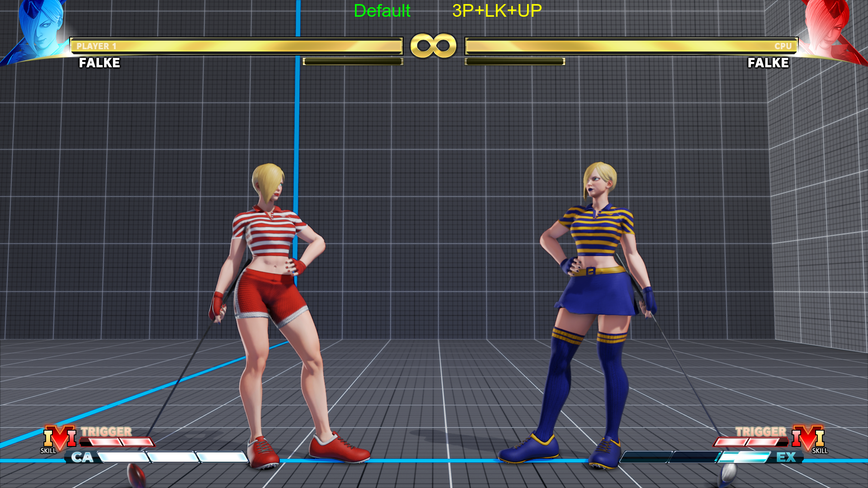This screenshot has height=488, width=868.
Task: Click the 'FALKE' name on right side
Action: 768,63
